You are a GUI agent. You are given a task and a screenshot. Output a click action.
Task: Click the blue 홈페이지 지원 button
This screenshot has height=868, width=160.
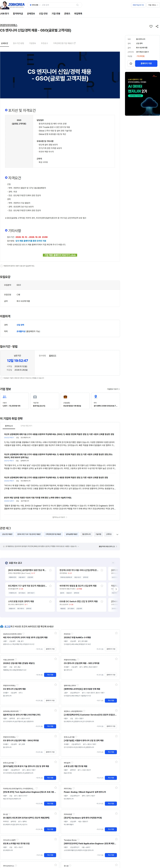pos(146,63)
